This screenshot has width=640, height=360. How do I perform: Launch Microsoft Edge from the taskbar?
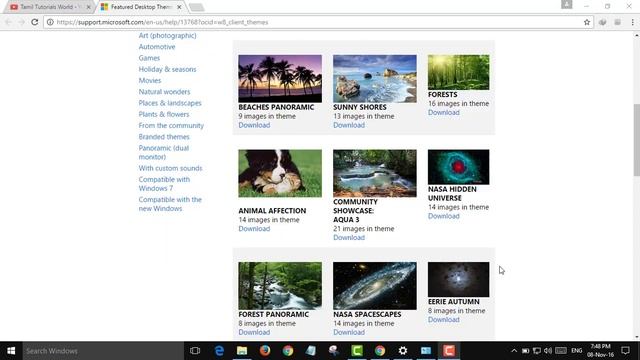coord(219,351)
